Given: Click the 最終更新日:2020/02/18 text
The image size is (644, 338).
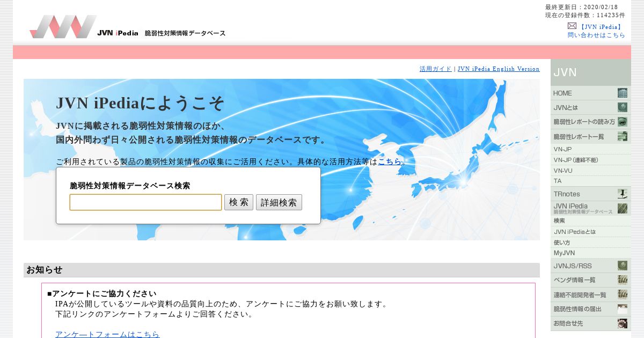Looking at the screenshot, I should (x=581, y=7).
